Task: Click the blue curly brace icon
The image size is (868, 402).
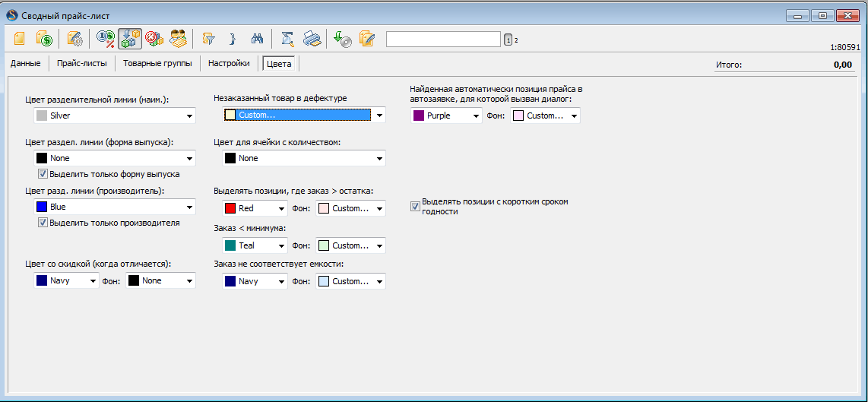Action: 233,40
